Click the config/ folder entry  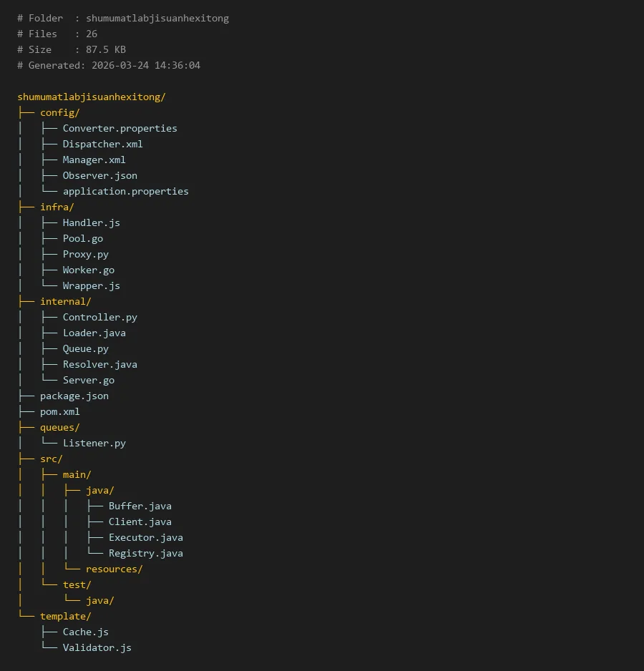pyautogui.click(x=59, y=112)
